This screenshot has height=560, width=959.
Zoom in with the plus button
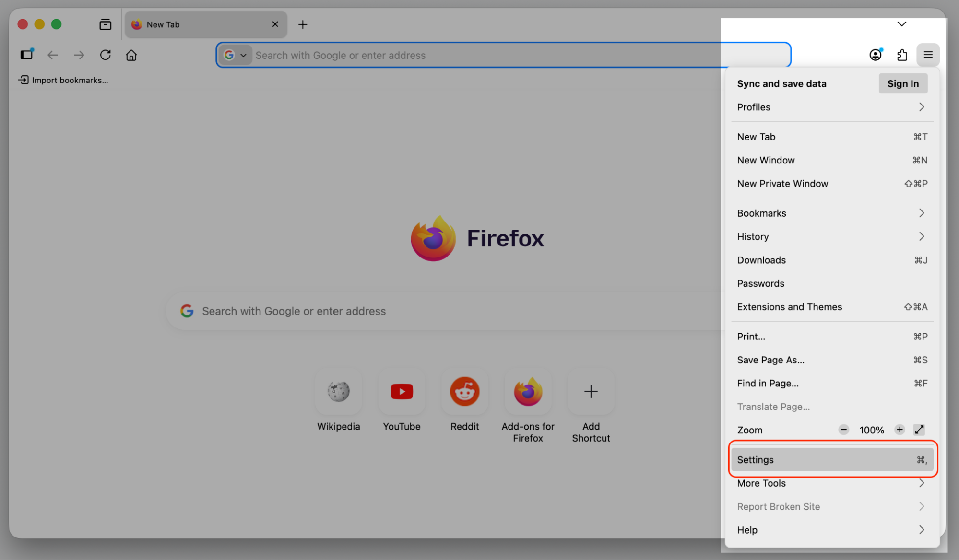click(x=900, y=430)
